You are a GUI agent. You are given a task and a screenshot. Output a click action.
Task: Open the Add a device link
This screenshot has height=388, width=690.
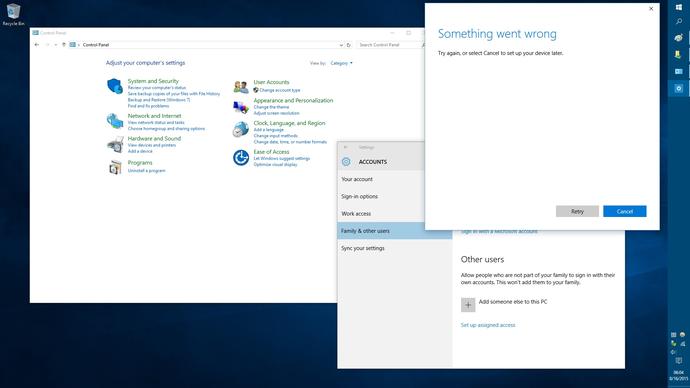(140, 151)
